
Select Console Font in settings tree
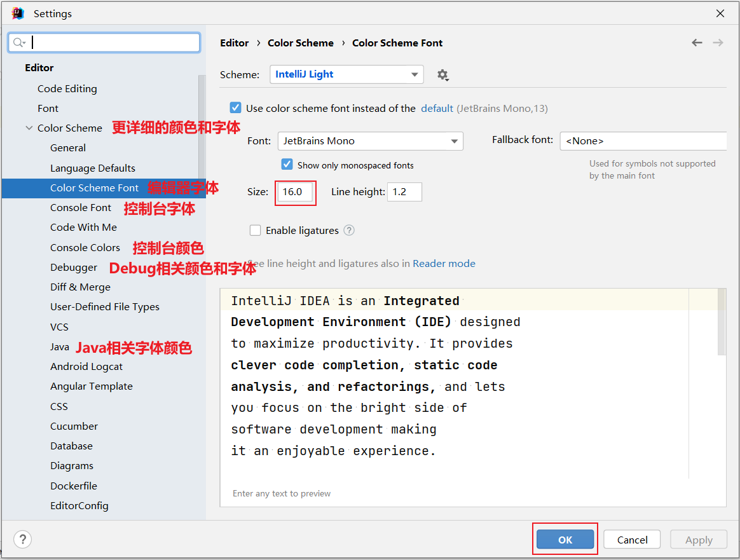(81, 208)
